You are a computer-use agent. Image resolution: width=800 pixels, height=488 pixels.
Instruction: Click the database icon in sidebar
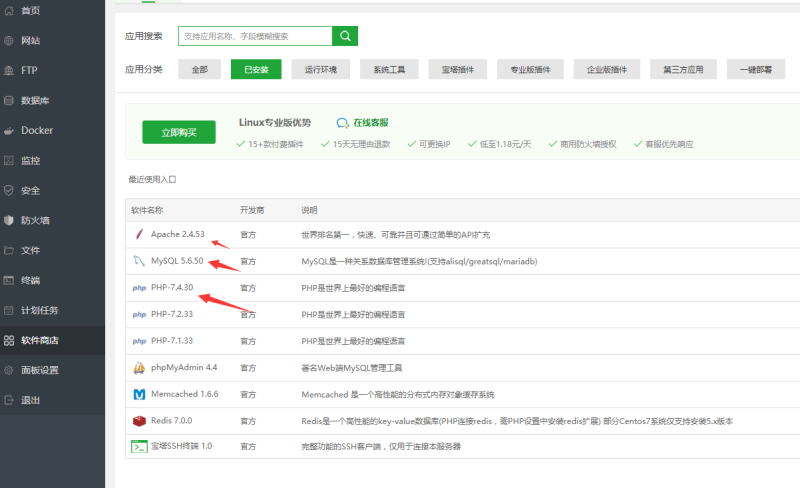coord(9,101)
